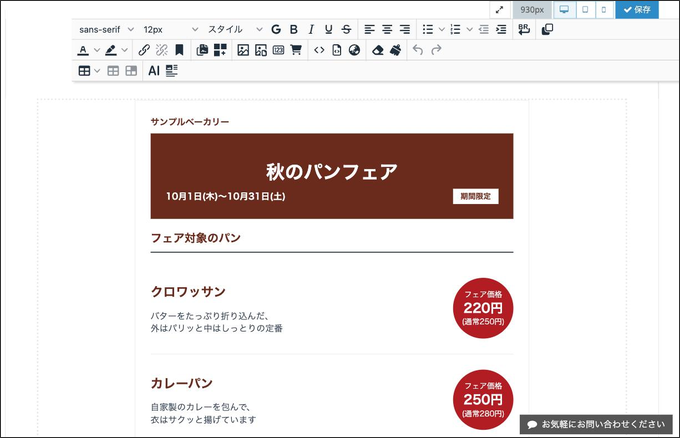Align text to the right

click(405, 29)
